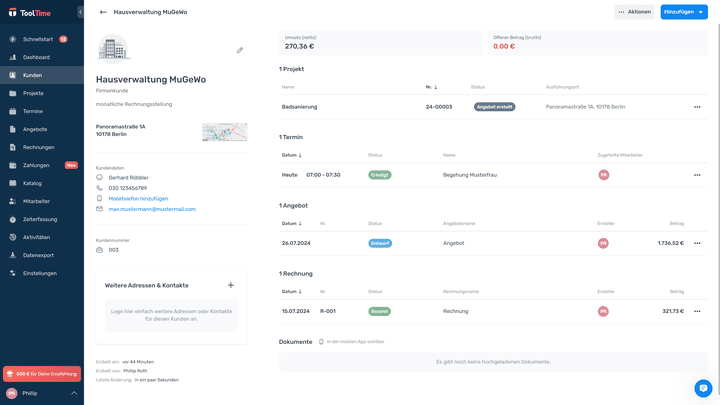Click the max.mustermann@mustermail.com email link
This screenshot has width=720, height=405.
click(152, 209)
